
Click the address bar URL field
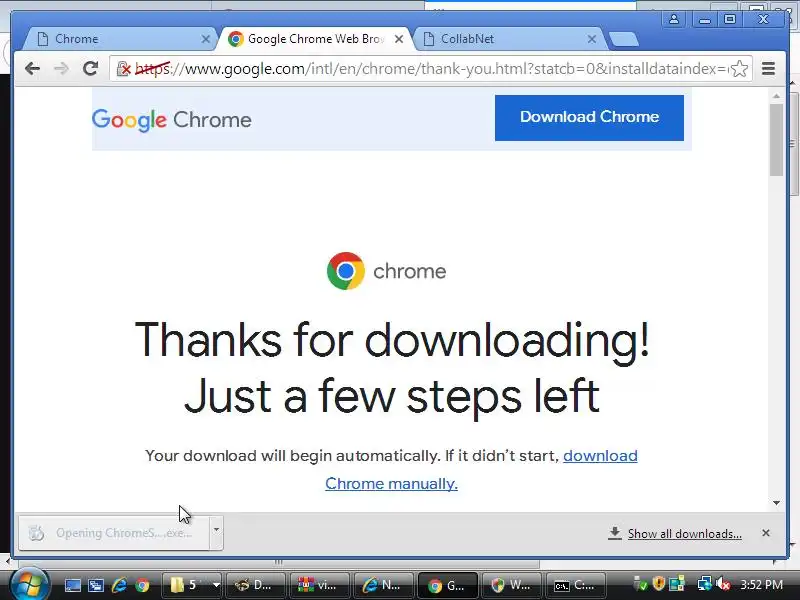tap(431, 68)
